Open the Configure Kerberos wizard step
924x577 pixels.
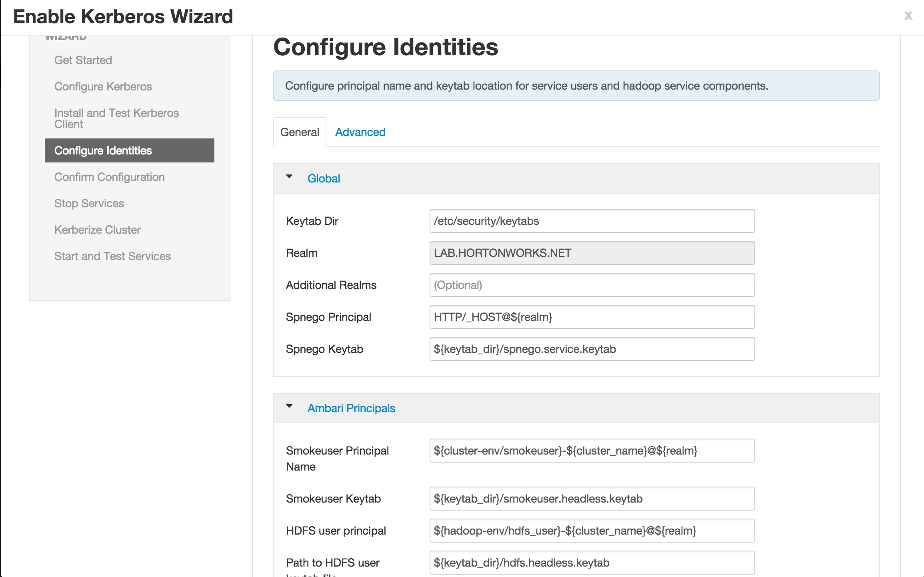click(103, 86)
